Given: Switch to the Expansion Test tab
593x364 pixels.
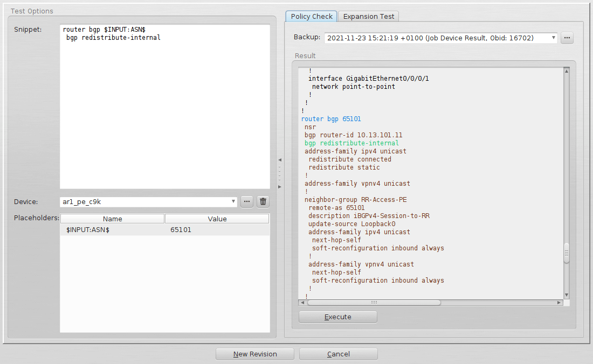Looking at the screenshot, I should [x=368, y=16].
